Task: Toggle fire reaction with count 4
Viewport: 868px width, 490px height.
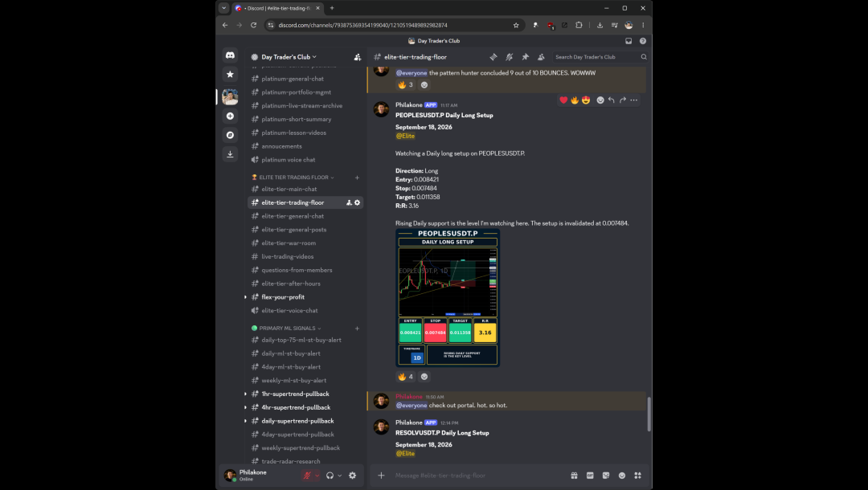Action: coord(406,377)
